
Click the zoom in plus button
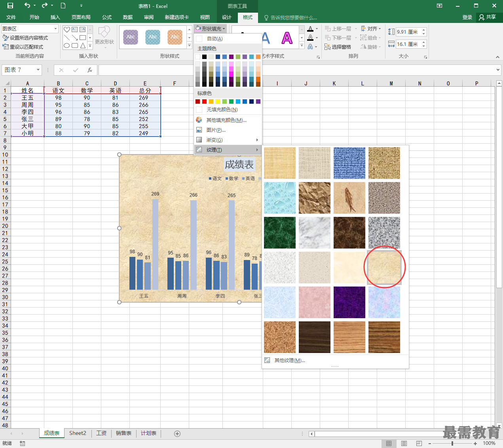(x=475, y=443)
